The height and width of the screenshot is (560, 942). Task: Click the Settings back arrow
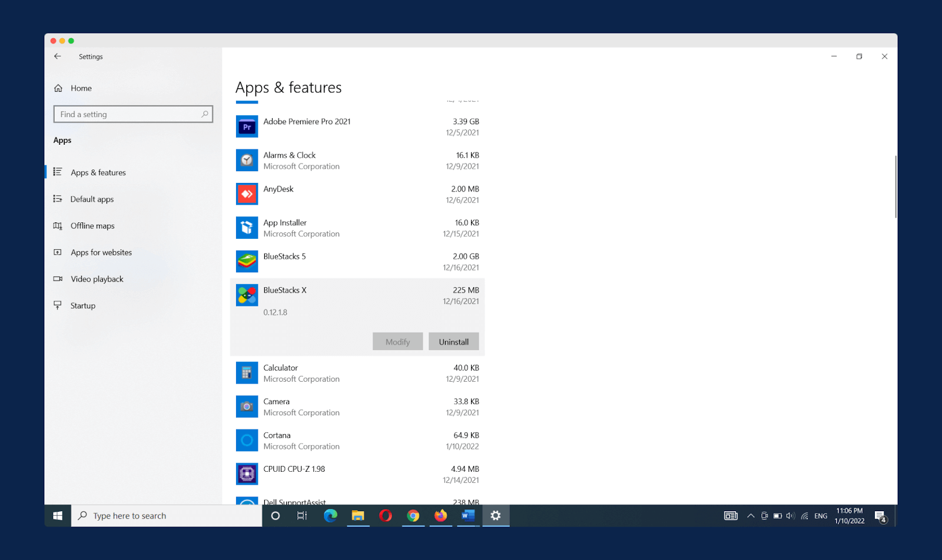pyautogui.click(x=58, y=56)
